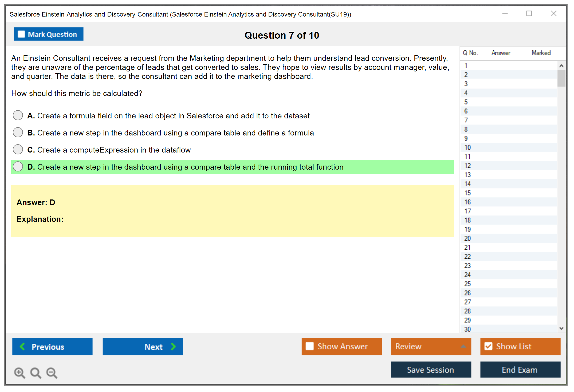Viewport: 574px width, 392px height.
Task: Select answer option A radio button
Action: [x=18, y=115]
